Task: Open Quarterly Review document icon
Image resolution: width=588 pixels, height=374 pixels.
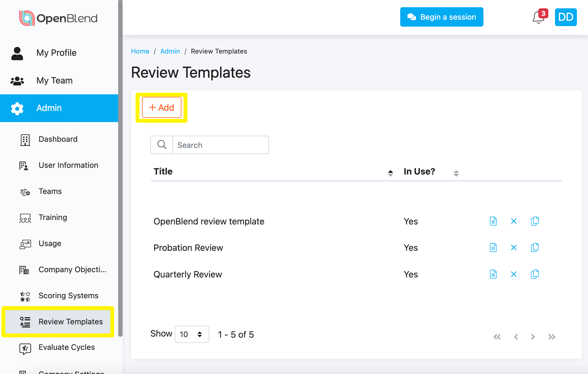Action: click(493, 274)
